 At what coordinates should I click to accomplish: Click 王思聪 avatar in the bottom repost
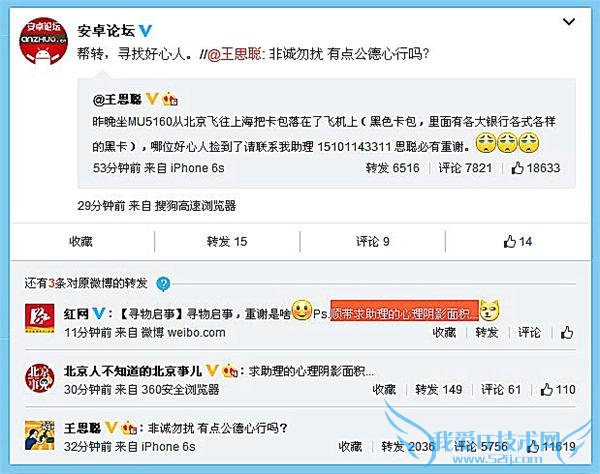39,435
